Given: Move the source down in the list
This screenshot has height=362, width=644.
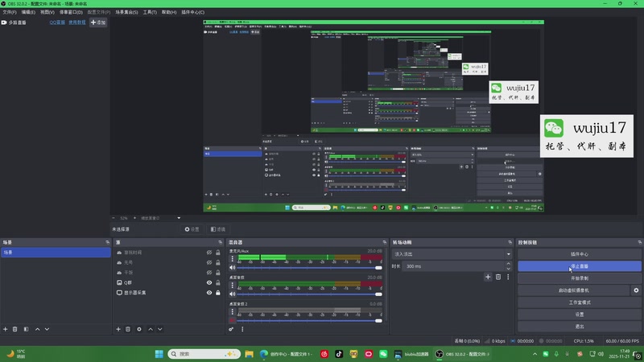Looking at the screenshot, I should coord(159,329).
